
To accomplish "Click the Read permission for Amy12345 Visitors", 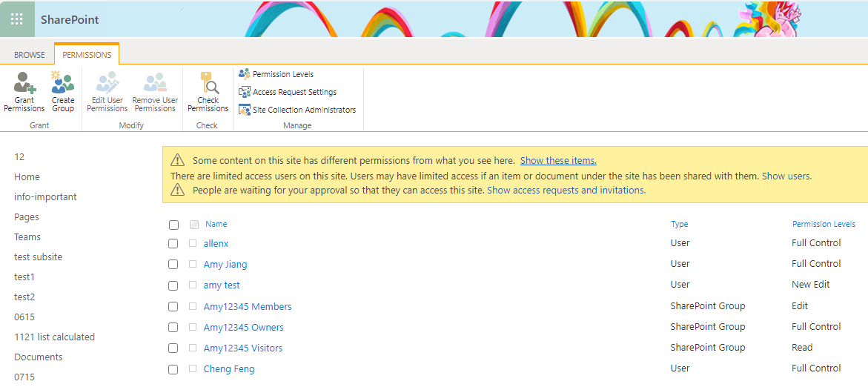I will 802,348.
